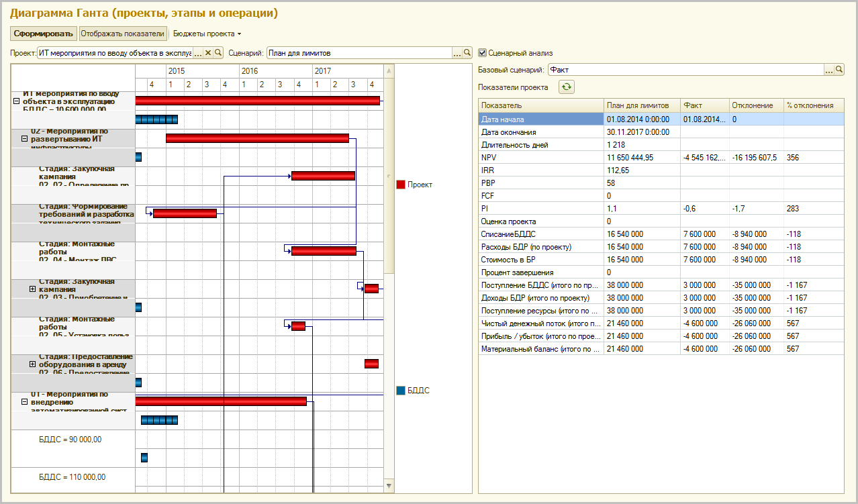Image resolution: width=858 pixels, height=504 pixels.
Task: Expand the Закупочная кампания 02_03 stage
Action: 32,289
